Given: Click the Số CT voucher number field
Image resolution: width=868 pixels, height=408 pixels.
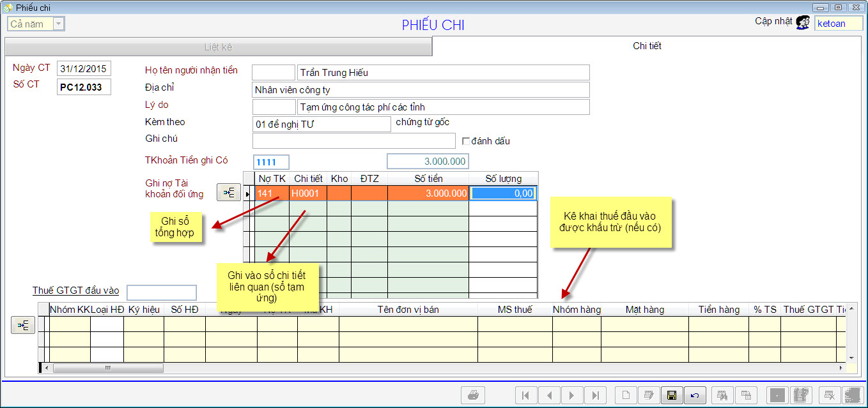Looking at the screenshot, I should (84, 87).
